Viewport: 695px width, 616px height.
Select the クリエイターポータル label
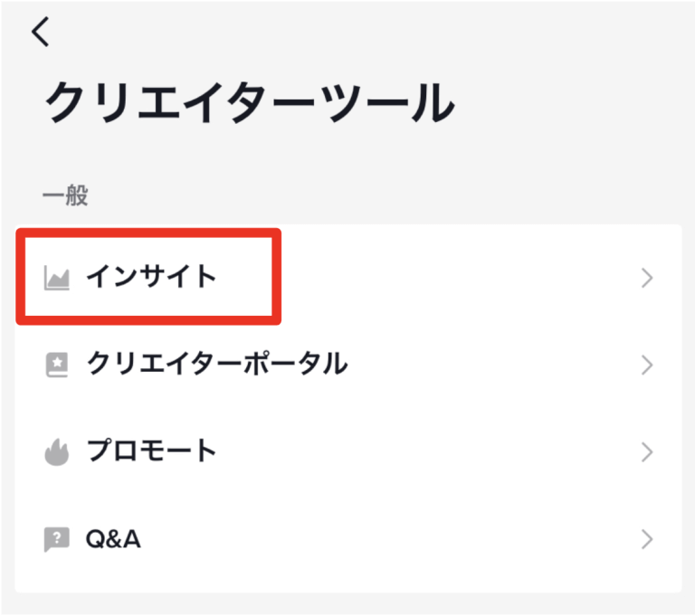coord(216,365)
